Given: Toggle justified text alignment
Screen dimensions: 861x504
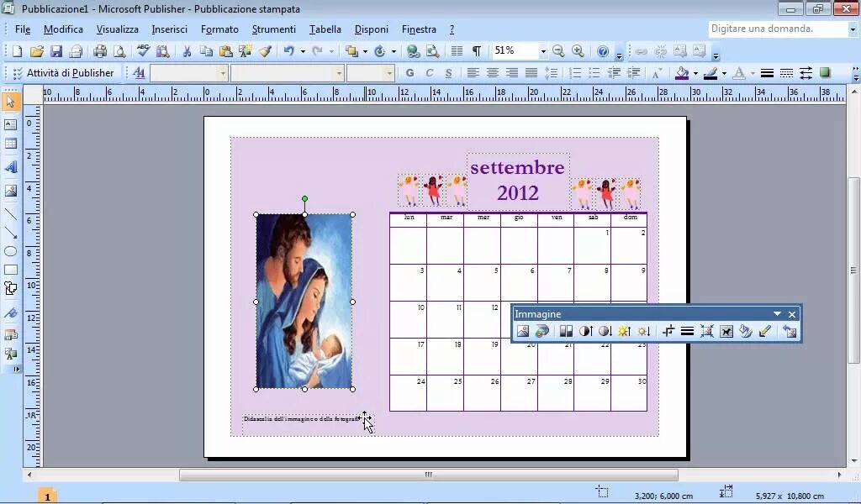Looking at the screenshot, I should (x=531, y=73).
